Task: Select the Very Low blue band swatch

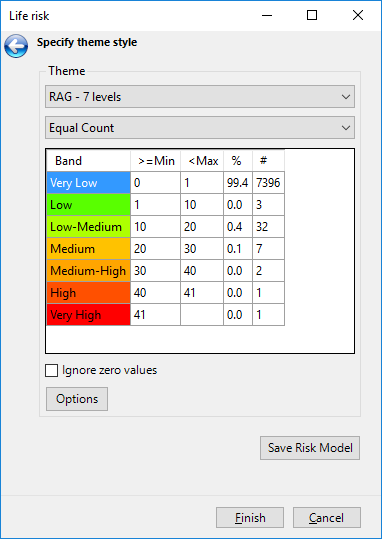Action: point(88,183)
